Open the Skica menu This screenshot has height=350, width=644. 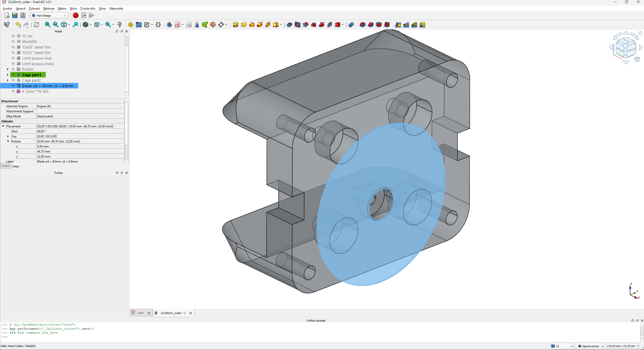73,9
